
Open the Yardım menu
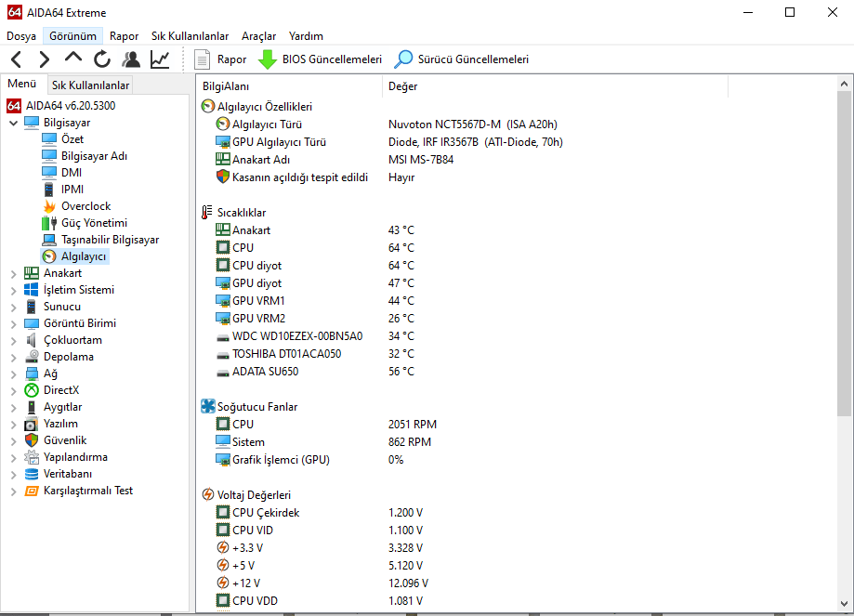tap(306, 36)
